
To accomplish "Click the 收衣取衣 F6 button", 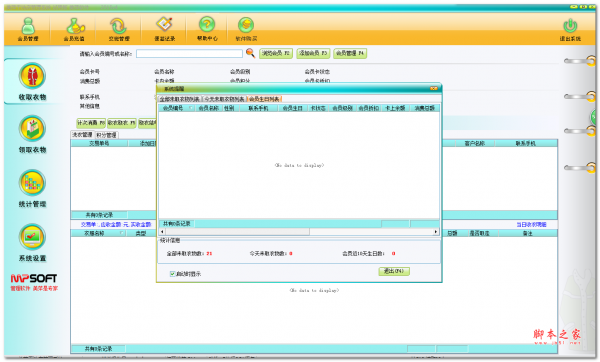I will point(122,123).
